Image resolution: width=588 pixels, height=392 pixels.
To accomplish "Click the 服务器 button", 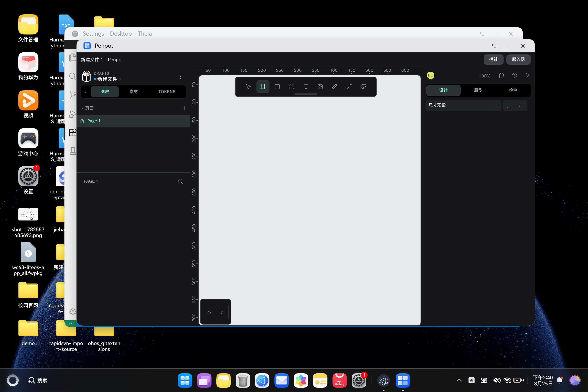I will click(518, 60).
